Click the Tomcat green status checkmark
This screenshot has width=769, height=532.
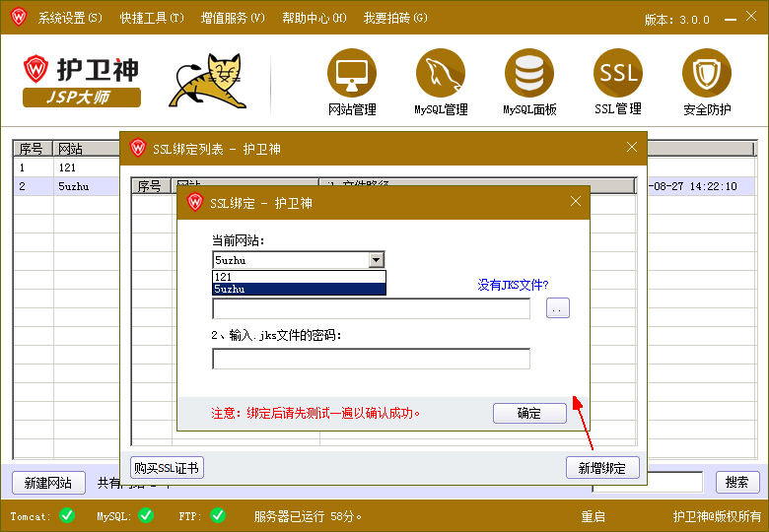[x=67, y=515]
